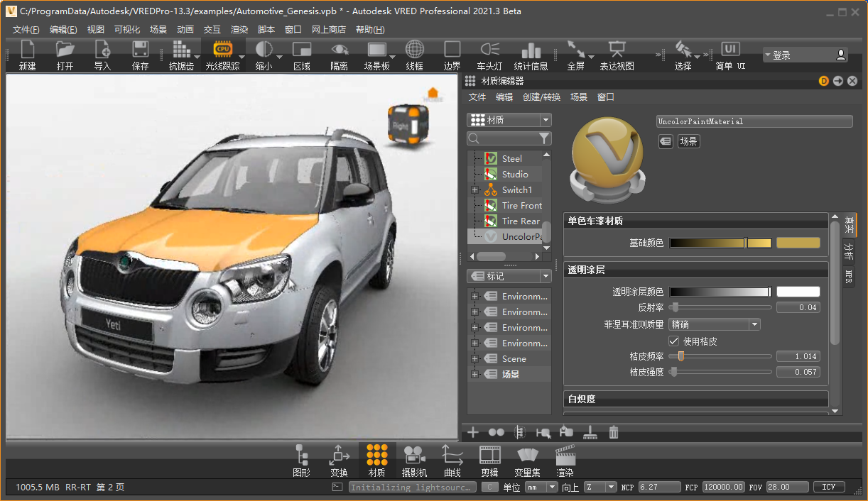Click the trash icon to delete material
The height and width of the screenshot is (501, 868).
point(614,431)
